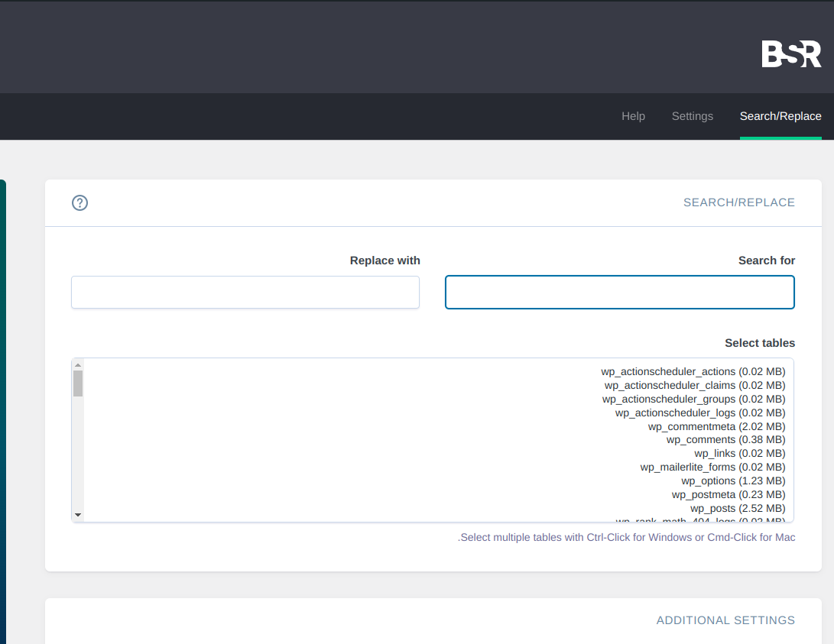Select the wp_postmeta table

[x=728, y=495]
